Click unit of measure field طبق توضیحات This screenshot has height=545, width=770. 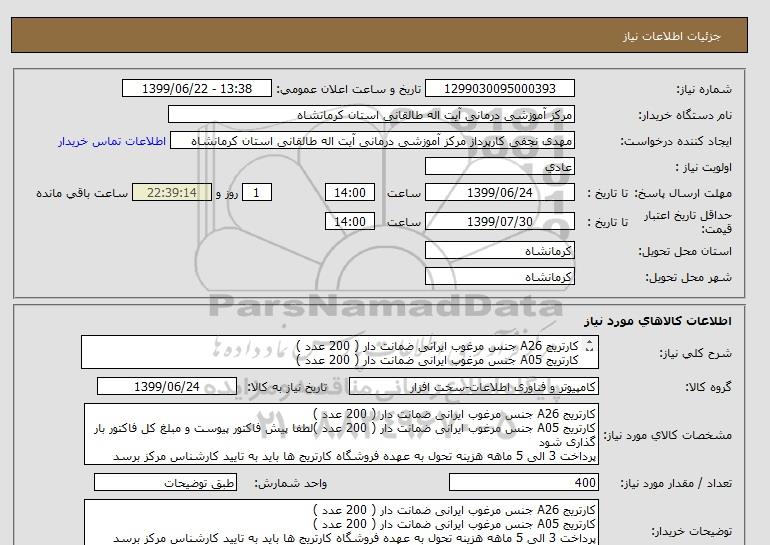165,482
